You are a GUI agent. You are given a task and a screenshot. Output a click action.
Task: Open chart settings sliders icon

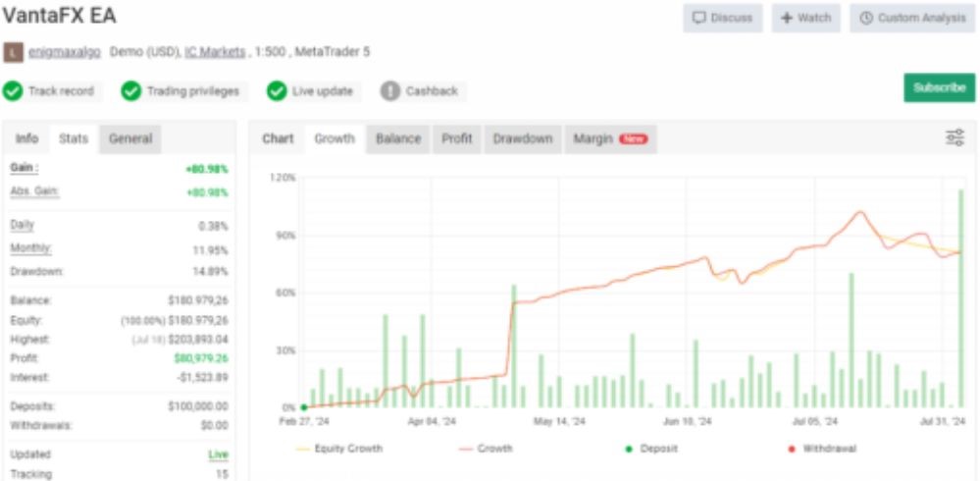[954, 138]
